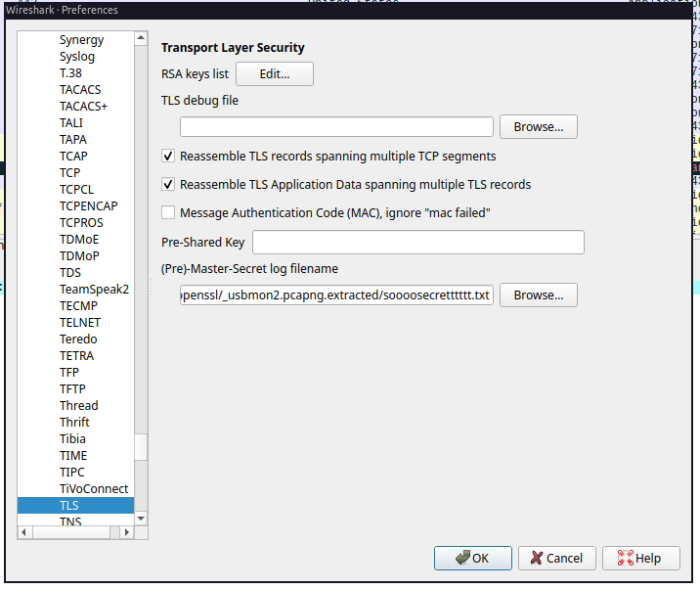
Task: Focus the TLS debug file field
Action: 336,127
